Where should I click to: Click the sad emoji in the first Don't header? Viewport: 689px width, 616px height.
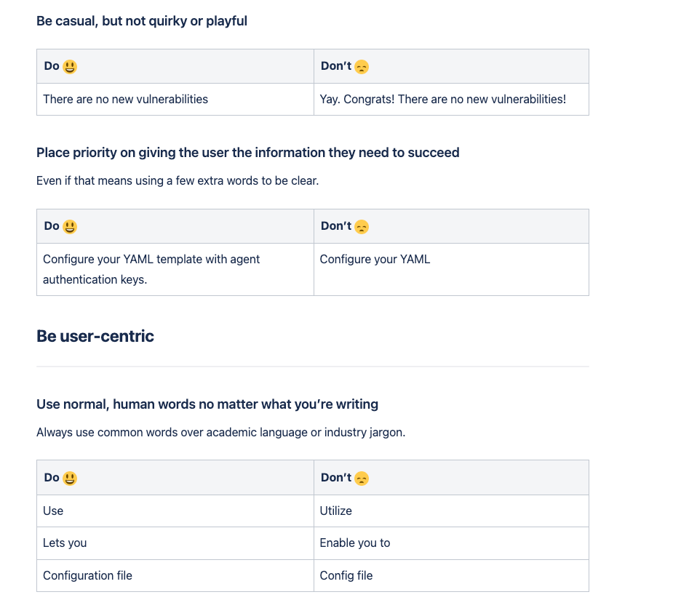click(361, 67)
